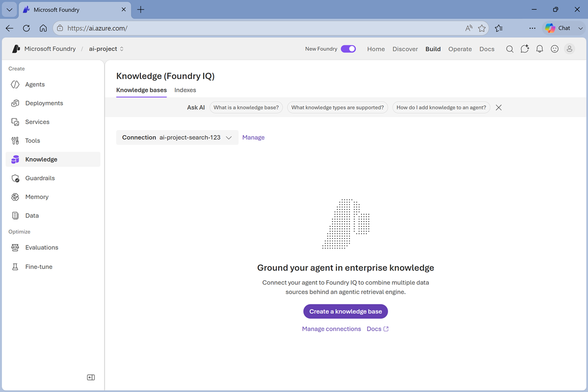588x392 pixels.
Task: Click the Microsoft Foundry breadcrumb text
Action: click(x=50, y=49)
